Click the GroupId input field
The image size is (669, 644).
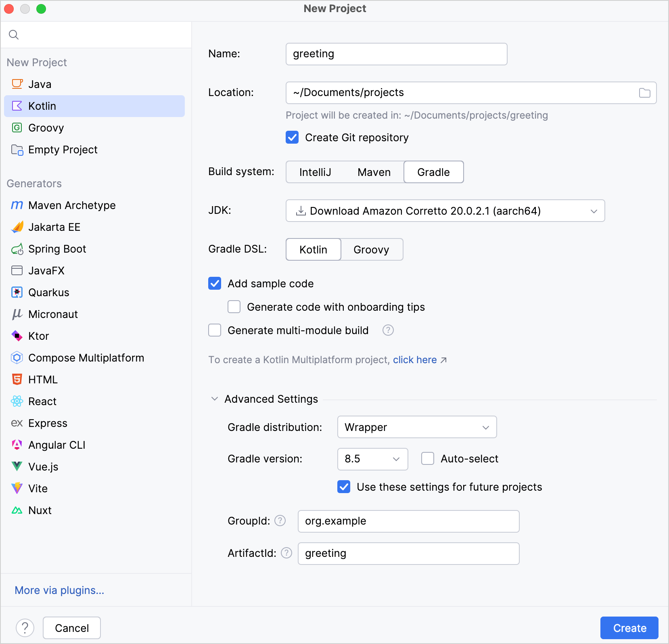click(408, 521)
